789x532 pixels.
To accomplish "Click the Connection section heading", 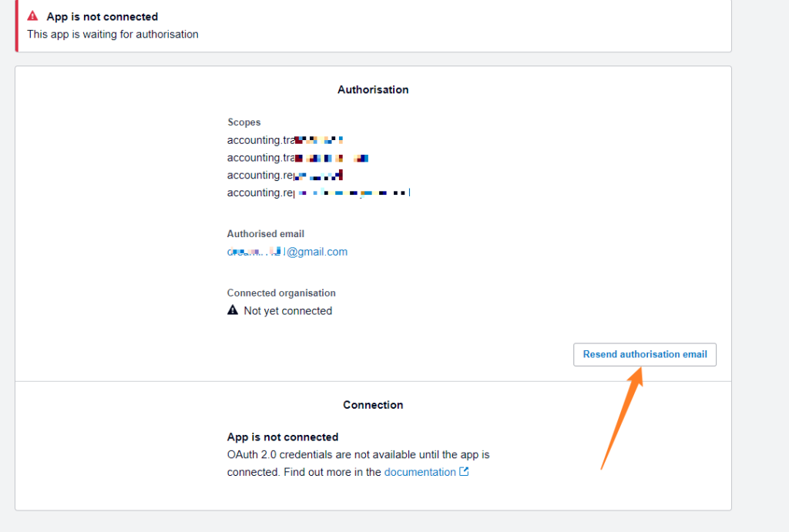I will point(373,404).
